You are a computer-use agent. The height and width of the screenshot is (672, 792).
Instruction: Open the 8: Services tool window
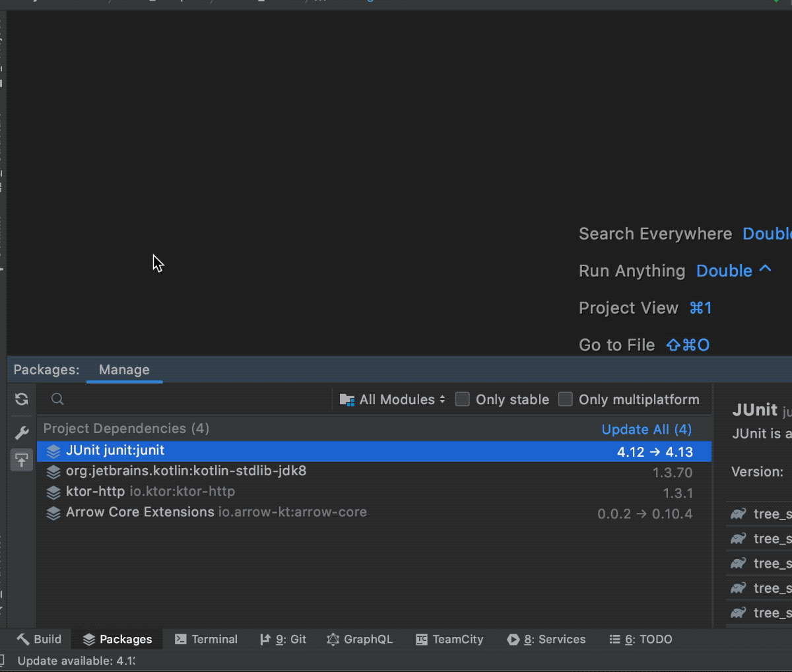tap(546, 639)
